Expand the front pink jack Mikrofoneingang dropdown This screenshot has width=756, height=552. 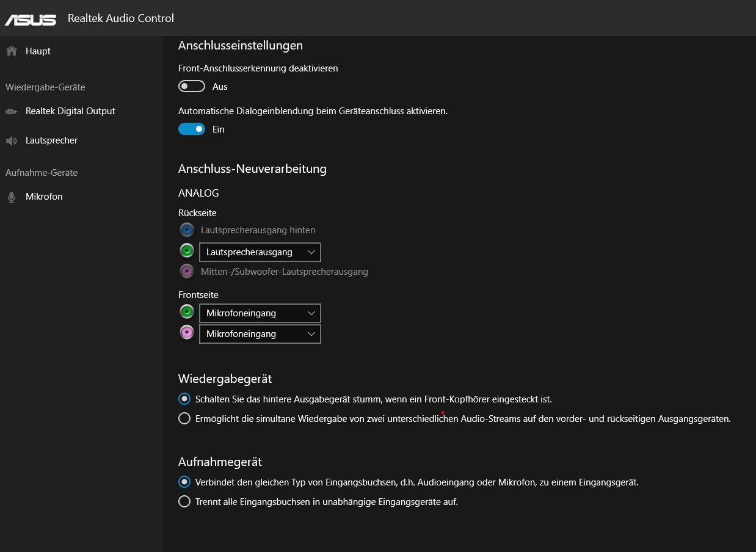pyautogui.click(x=260, y=334)
